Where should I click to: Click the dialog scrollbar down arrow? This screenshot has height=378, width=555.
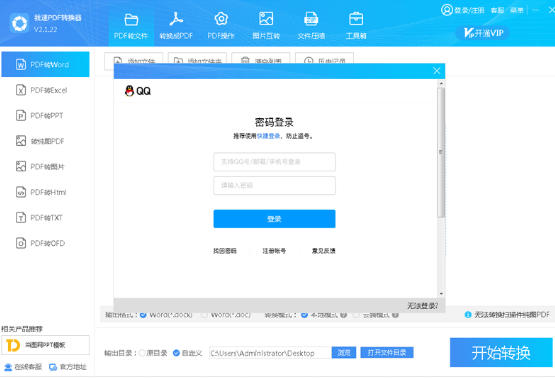click(x=441, y=294)
